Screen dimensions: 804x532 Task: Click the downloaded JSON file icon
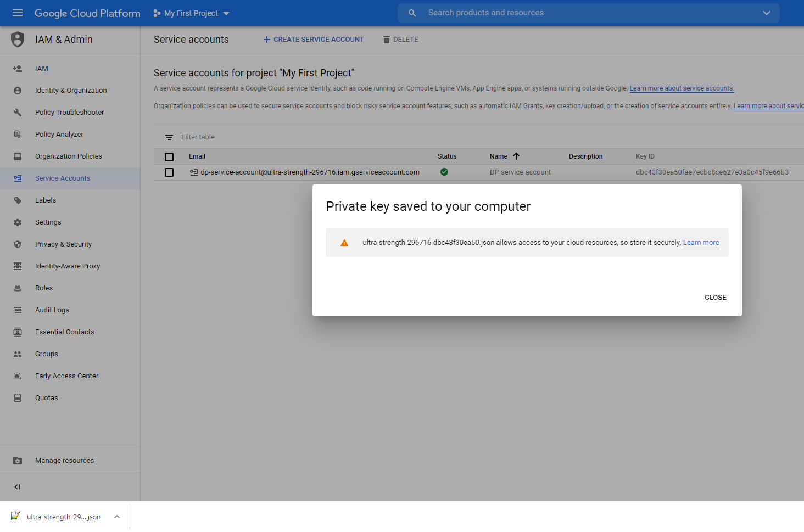[15, 517]
